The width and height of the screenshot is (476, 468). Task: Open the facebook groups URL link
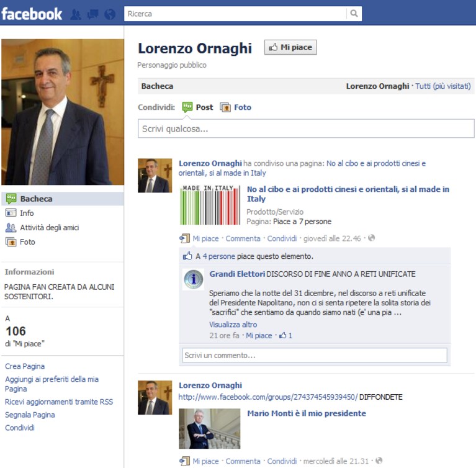point(268,397)
